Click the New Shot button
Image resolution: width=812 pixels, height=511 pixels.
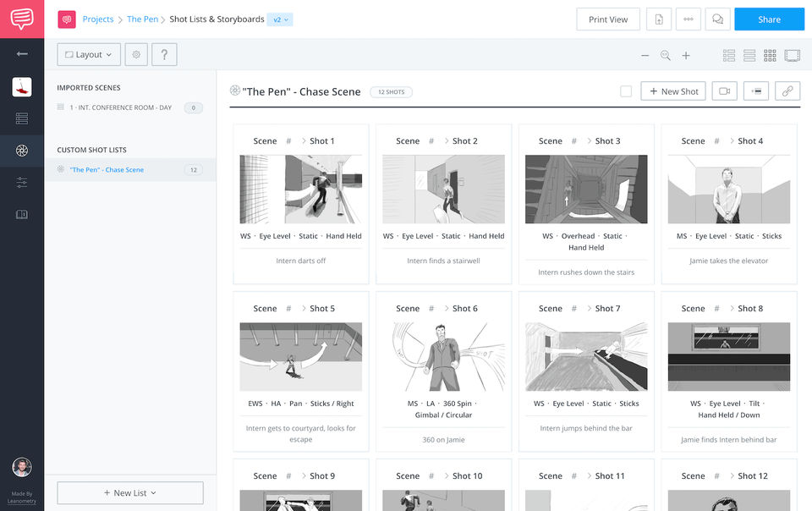point(673,91)
